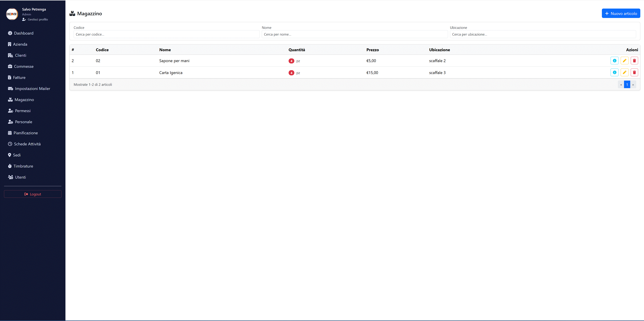Open Dashboard from sidebar
This screenshot has width=644, height=321.
[23, 33]
